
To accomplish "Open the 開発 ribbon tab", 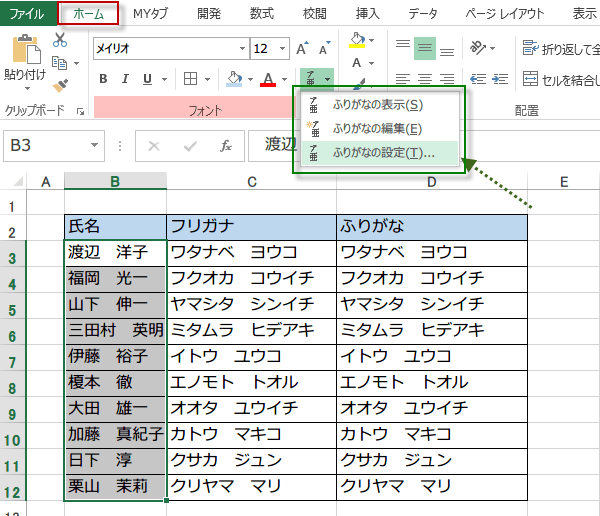I will 209,14.
